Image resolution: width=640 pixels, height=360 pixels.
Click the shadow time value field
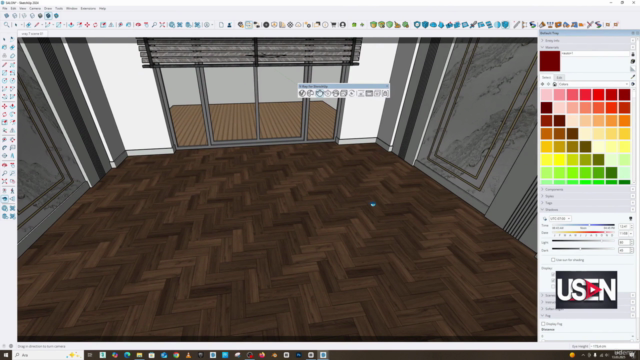pyautogui.click(x=623, y=226)
